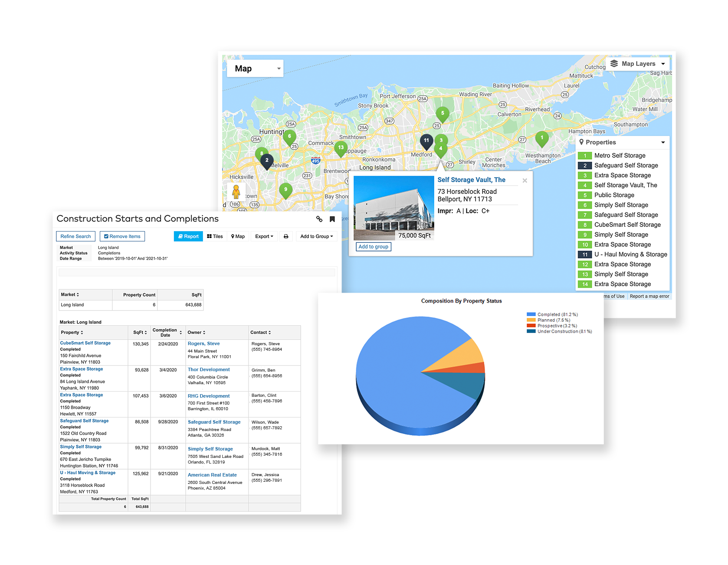Open the Export dropdown menu
This screenshot has width=728, height=565.
point(264,236)
